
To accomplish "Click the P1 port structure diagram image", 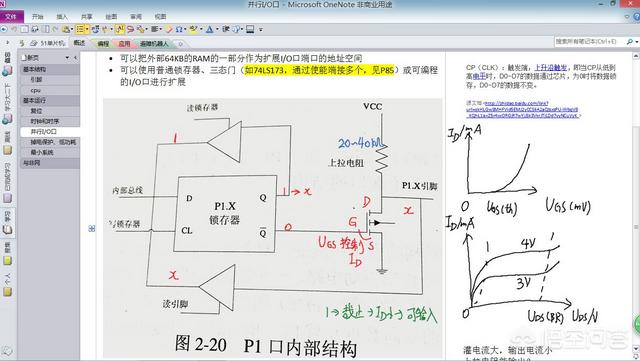I will 272,228.
